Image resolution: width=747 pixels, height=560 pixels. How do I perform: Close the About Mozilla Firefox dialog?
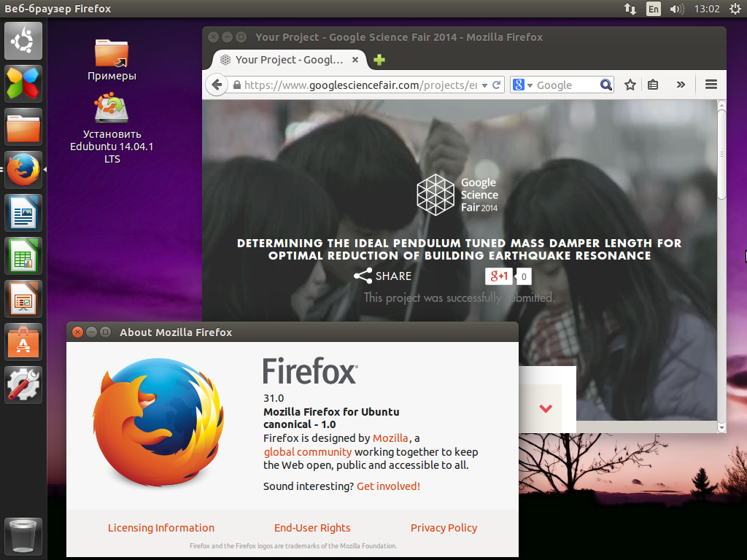tap(77, 332)
